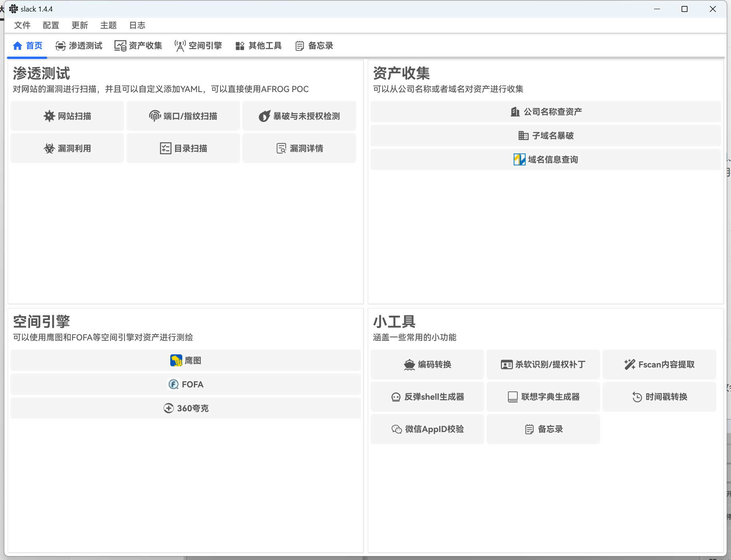The width and height of the screenshot is (731, 560).
Task: Click the office icon on 子域名暴破
Action: coord(524,136)
